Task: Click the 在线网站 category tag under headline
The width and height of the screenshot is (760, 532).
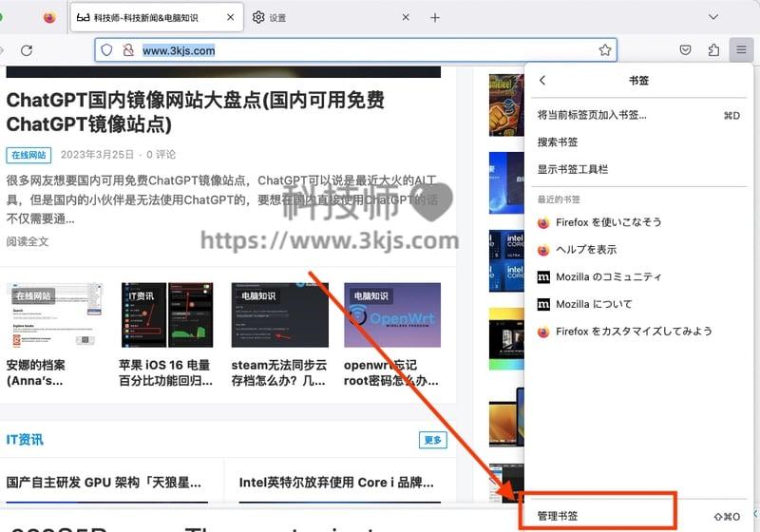Action: pyautogui.click(x=28, y=155)
